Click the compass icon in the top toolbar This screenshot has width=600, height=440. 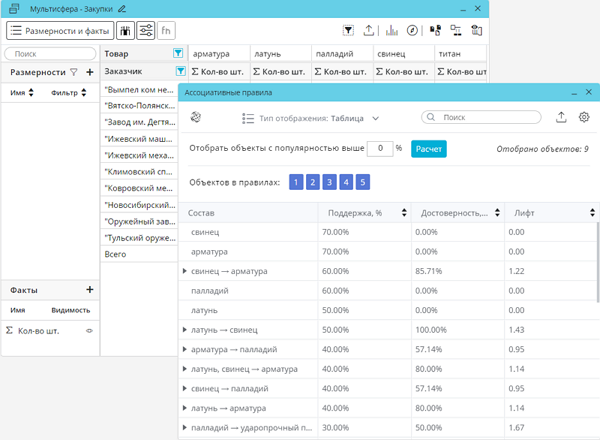(411, 30)
